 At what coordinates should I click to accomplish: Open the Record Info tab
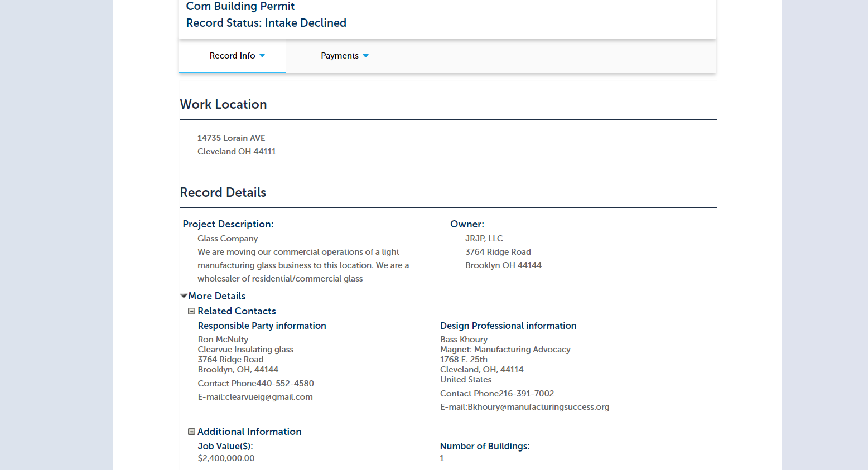tap(232, 56)
